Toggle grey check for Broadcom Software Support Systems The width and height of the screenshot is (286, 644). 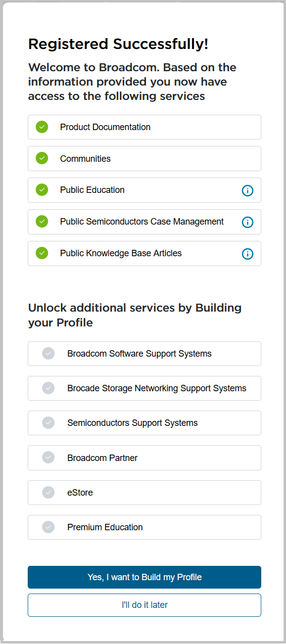pos(48,354)
